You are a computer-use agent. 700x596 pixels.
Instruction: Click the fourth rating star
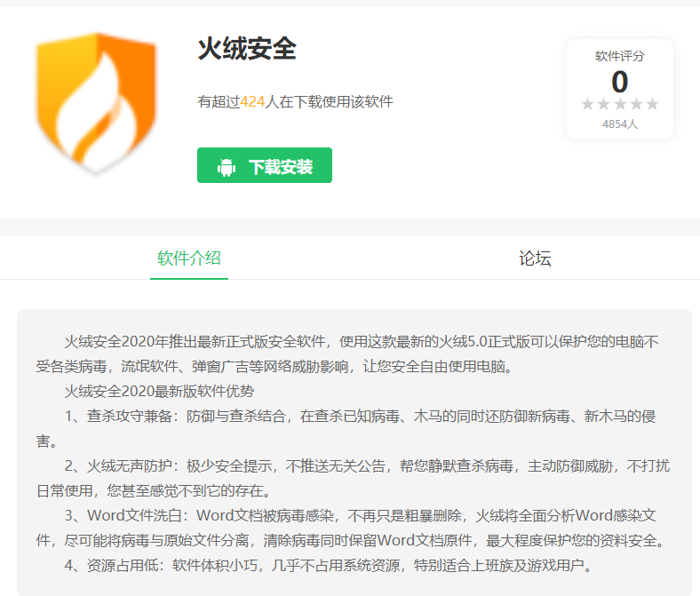pos(636,104)
